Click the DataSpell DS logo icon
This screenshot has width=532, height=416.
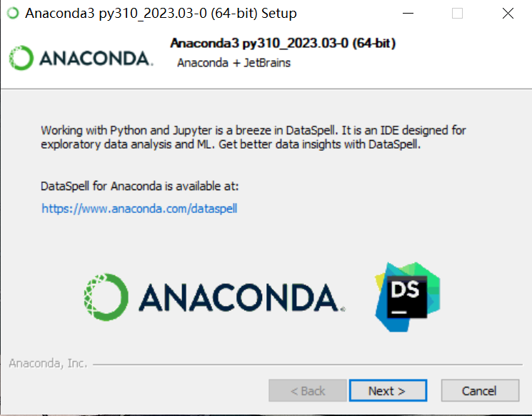408,297
